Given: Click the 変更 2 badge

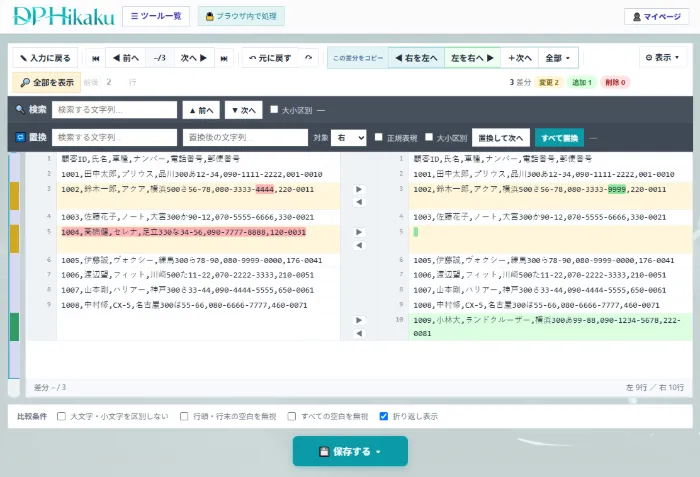Looking at the screenshot, I should pos(549,82).
